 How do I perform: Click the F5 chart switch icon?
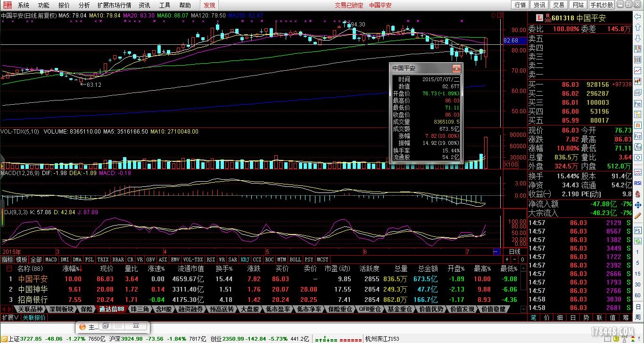637,231
